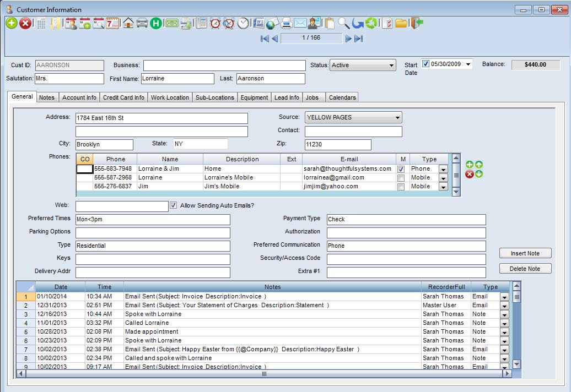Image resolution: width=571 pixels, height=392 pixels.
Task: Click the Delete Note button
Action: [x=525, y=268]
